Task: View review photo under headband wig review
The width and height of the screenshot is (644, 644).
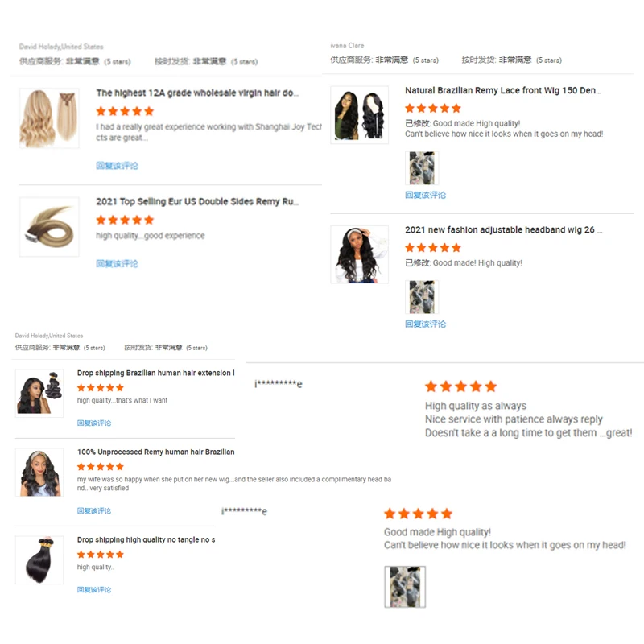Action: coord(422,297)
